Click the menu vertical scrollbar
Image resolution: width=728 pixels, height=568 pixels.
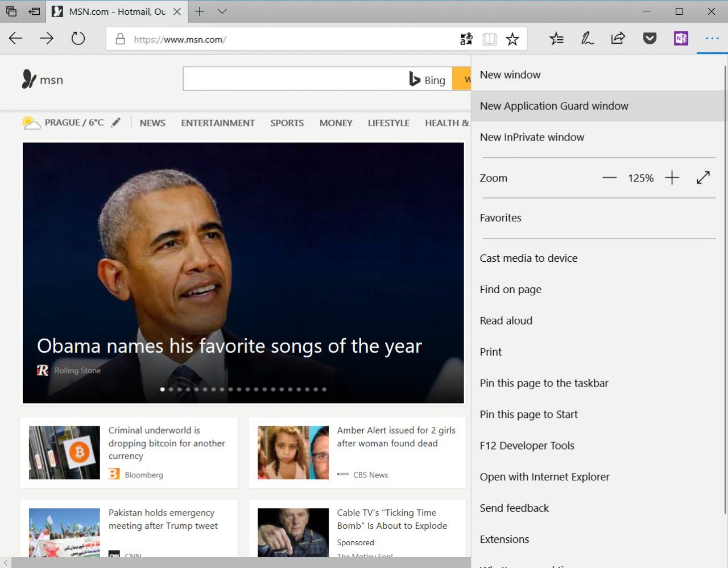pyautogui.click(x=725, y=290)
